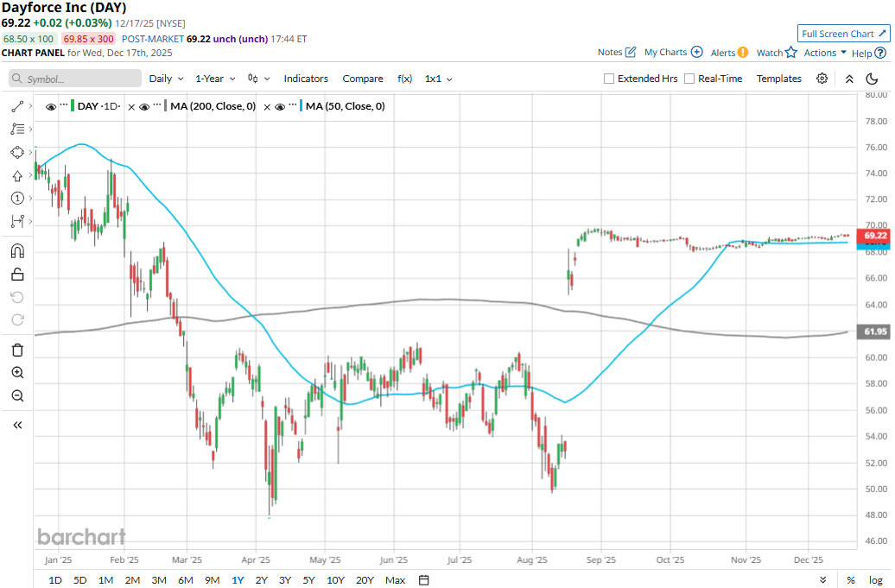Open the 1-Year period dropdown
The width and height of the screenshot is (895, 588).
215,79
